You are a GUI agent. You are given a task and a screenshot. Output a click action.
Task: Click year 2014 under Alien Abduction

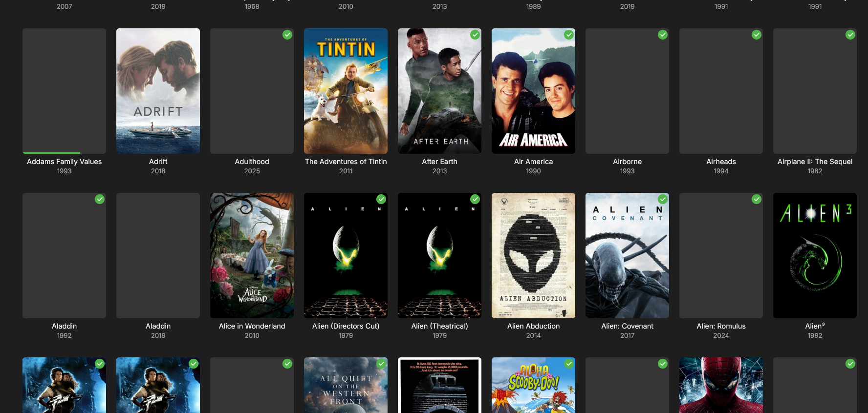533,336
